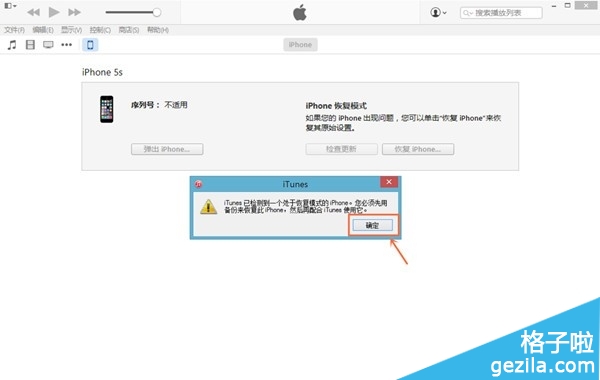Select the iPhone 5s heading text

[x=102, y=72]
